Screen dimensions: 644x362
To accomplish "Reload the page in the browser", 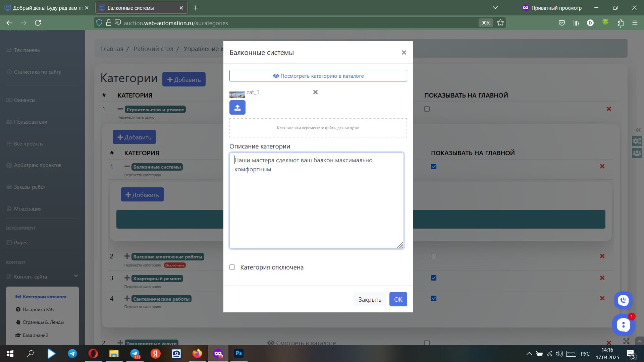I will [x=38, y=23].
